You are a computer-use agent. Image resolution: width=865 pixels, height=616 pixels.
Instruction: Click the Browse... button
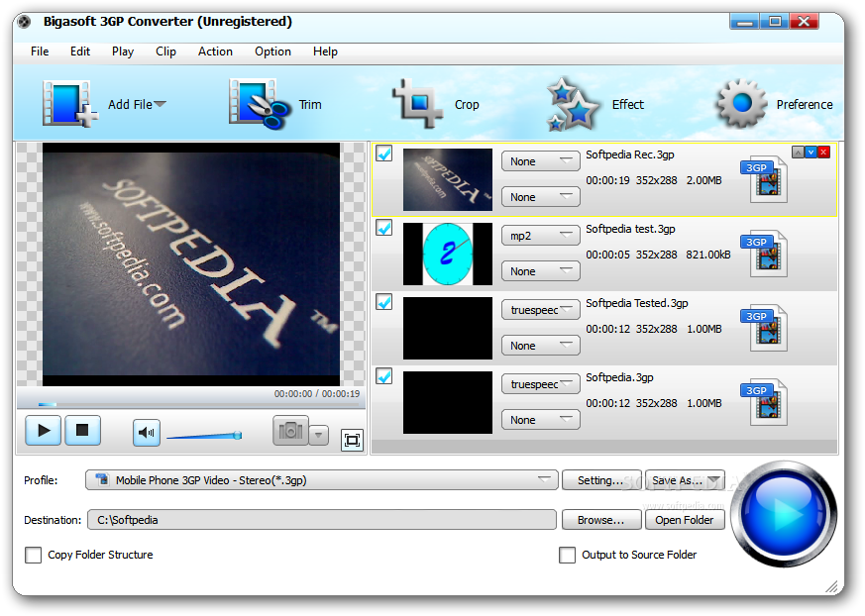pyautogui.click(x=601, y=520)
